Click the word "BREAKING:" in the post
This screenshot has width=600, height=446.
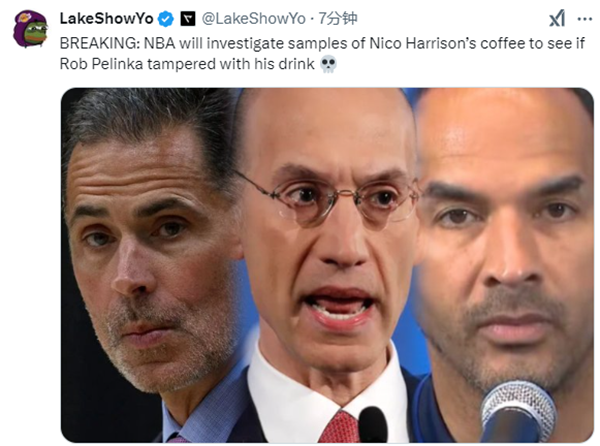(x=100, y=43)
